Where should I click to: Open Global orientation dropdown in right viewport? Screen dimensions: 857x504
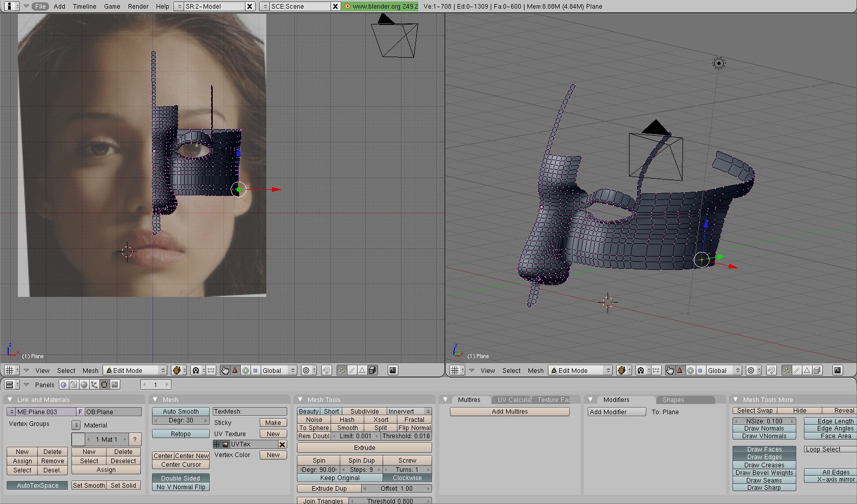(x=724, y=370)
